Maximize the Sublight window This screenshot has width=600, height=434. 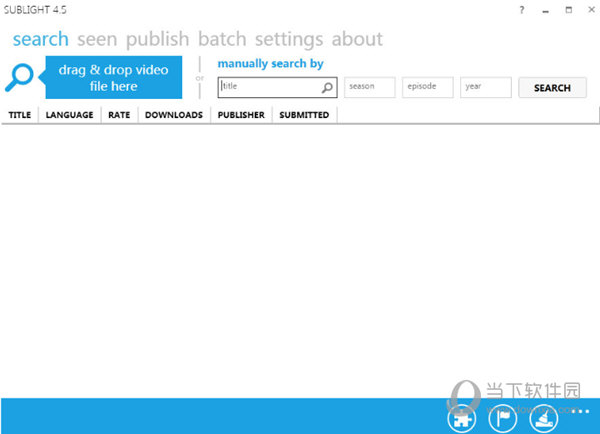[x=569, y=10]
